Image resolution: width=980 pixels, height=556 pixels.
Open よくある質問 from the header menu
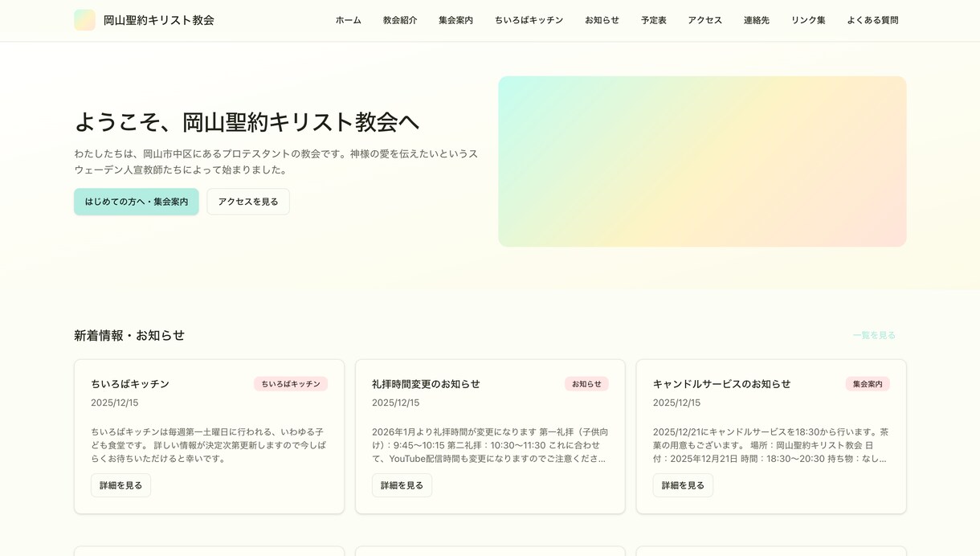coord(872,20)
